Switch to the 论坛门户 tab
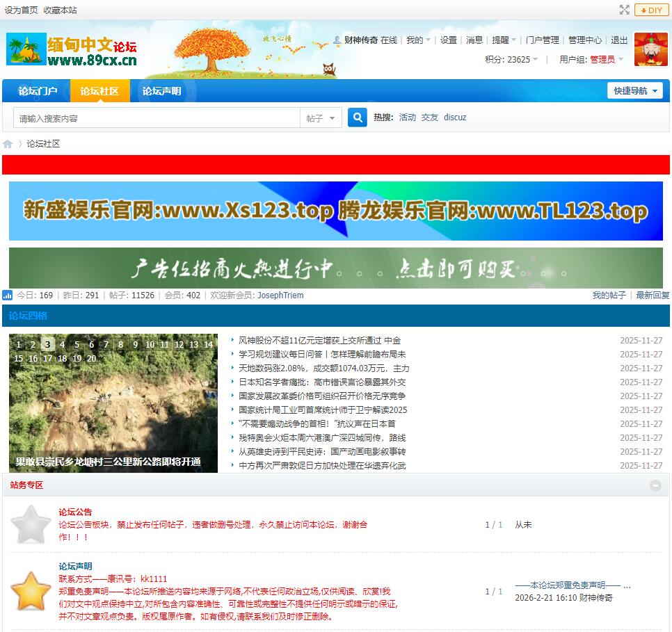The width and height of the screenshot is (672, 632). point(38,91)
